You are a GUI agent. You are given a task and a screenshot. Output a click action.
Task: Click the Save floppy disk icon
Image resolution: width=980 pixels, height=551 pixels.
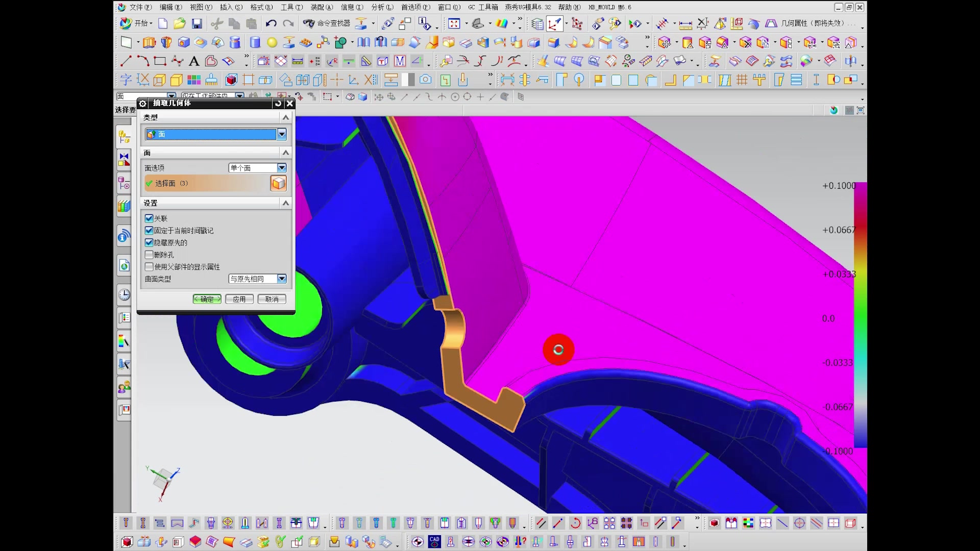(x=197, y=23)
